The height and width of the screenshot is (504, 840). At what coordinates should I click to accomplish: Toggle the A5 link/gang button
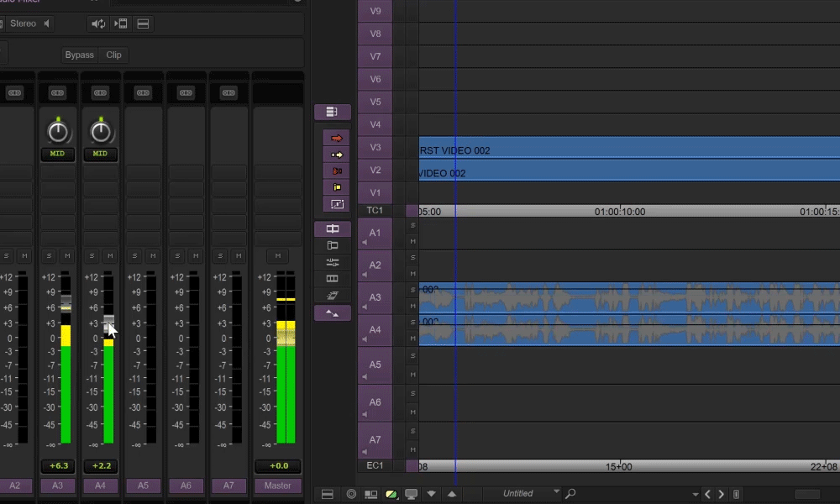point(143,92)
